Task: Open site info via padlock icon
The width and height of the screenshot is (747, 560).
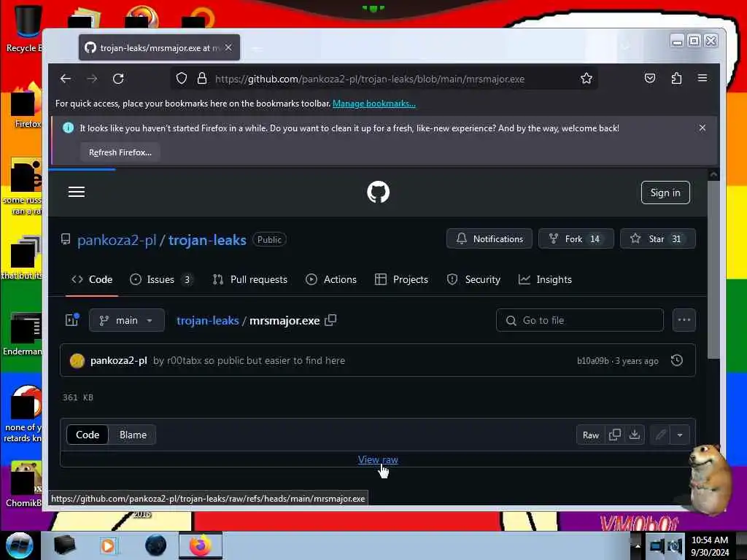Action: [202, 79]
